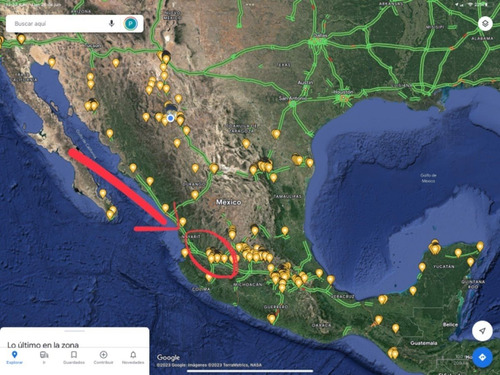This screenshot has height=375, width=500.
Task: Open the profile avatar with letter P
Action: [131, 24]
